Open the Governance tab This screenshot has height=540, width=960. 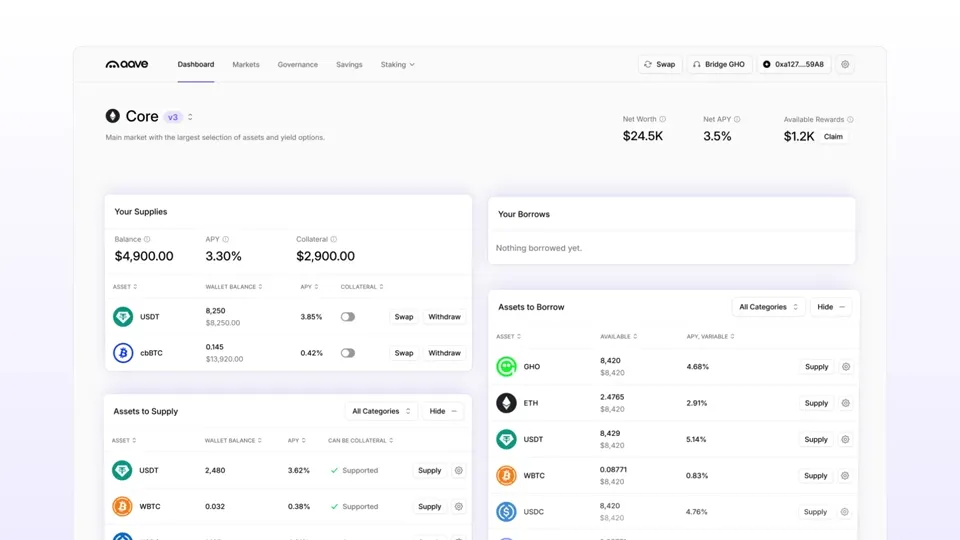pyautogui.click(x=298, y=64)
